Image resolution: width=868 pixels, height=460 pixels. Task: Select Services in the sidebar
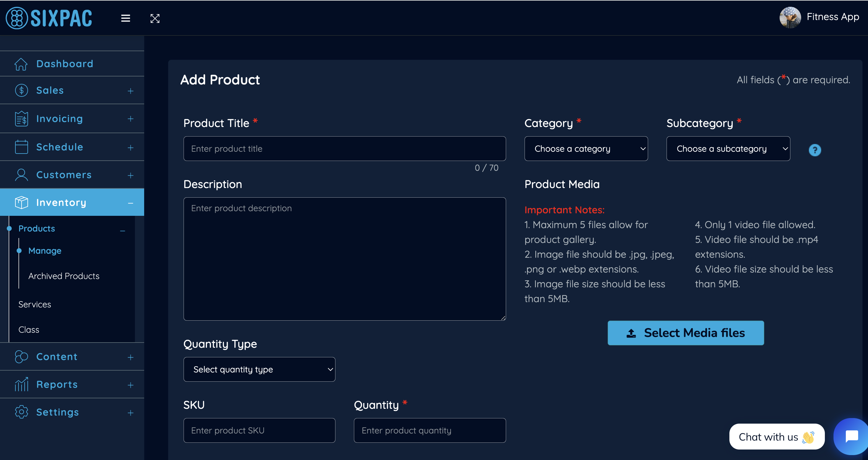click(34, 304)
